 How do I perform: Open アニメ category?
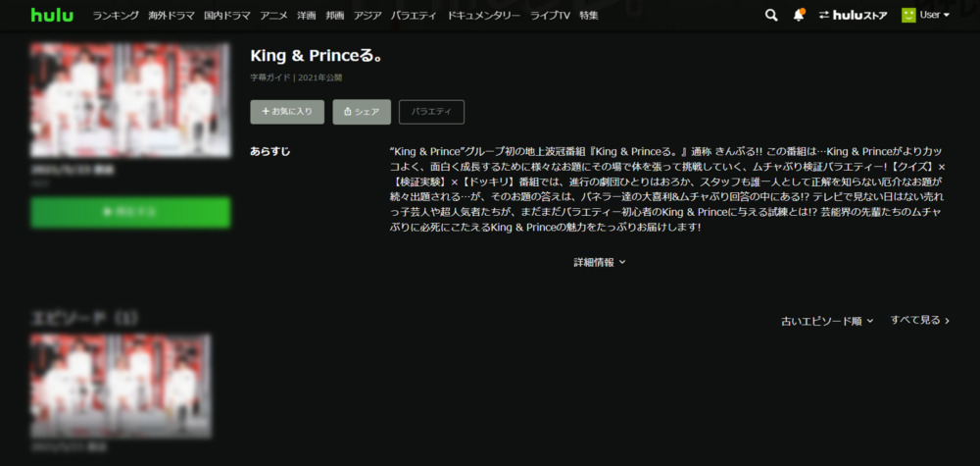273,16
